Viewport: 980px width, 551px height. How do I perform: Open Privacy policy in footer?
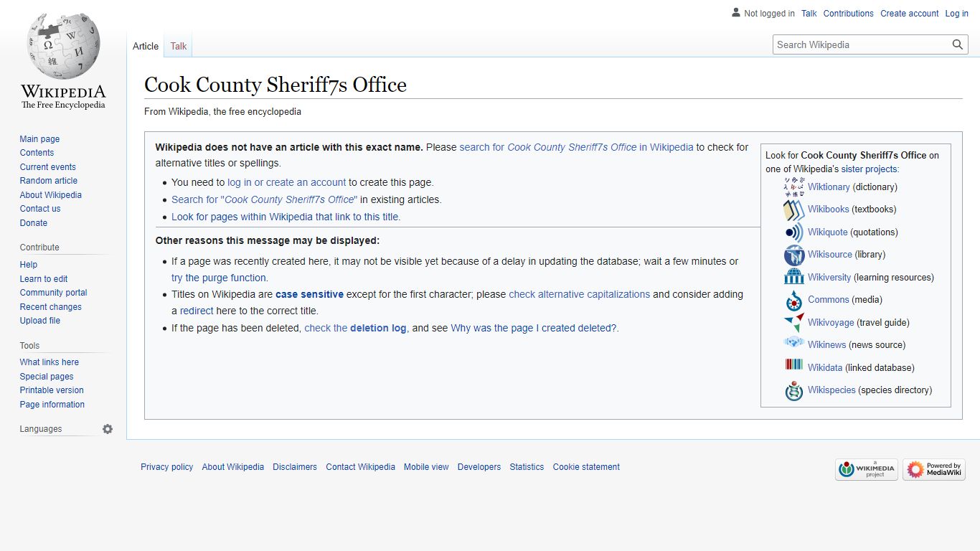click(166, 467)
